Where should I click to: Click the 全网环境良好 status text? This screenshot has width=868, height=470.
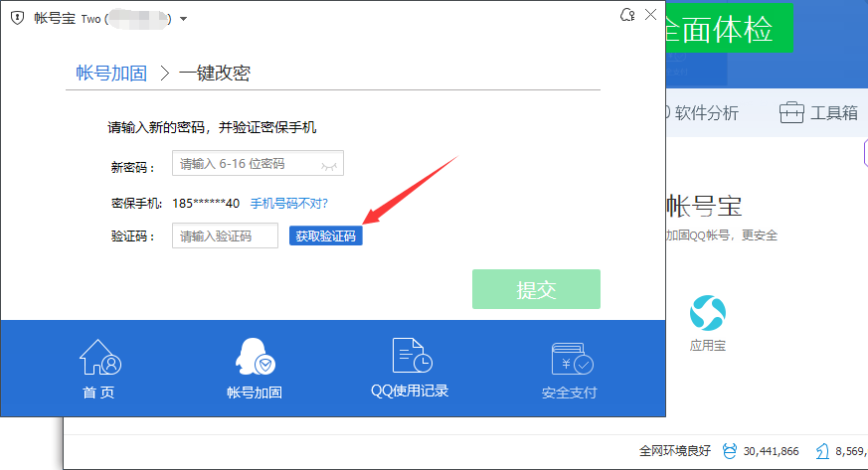675,451
